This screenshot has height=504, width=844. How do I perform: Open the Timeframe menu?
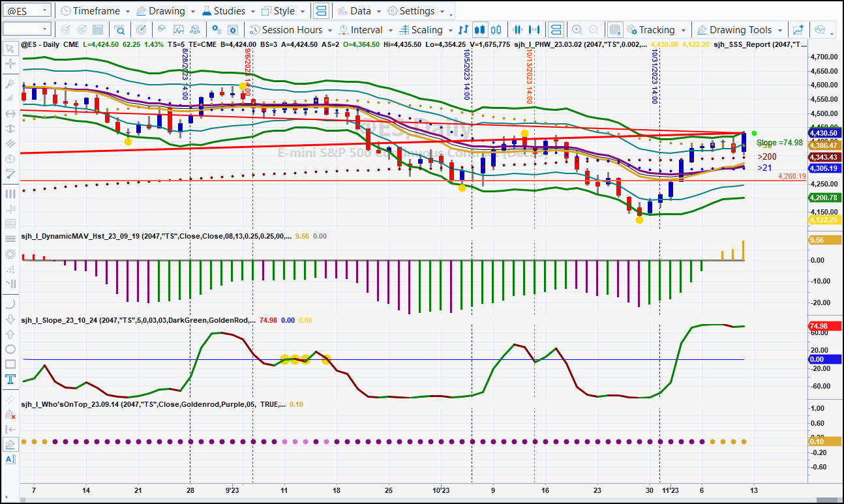click(x=95, y=11)
